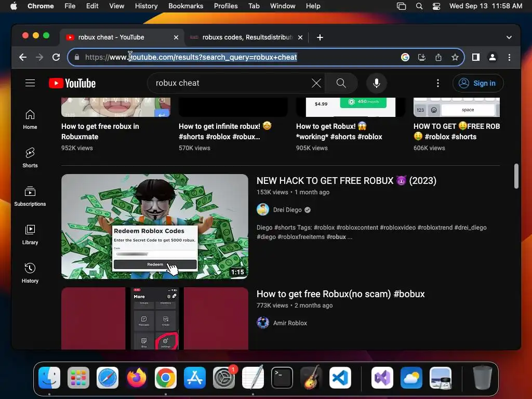This screenshot has width=532, height=399.
Task: Open 'HOW TO GET FREE ROB' short
Action: pos(456,131)
